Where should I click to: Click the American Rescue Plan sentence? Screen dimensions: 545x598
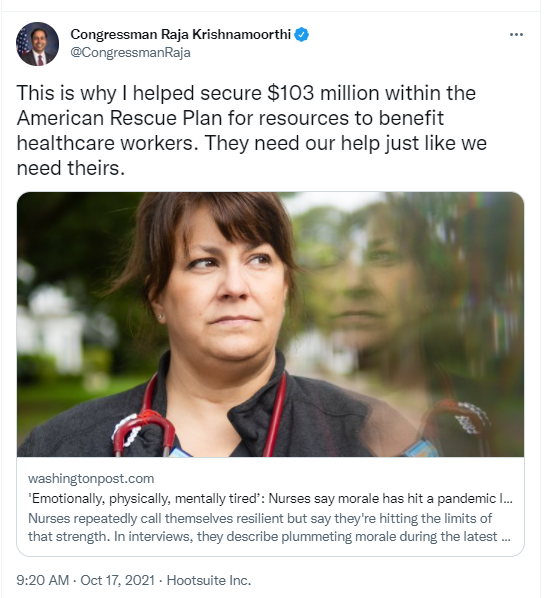click(230, 118)
